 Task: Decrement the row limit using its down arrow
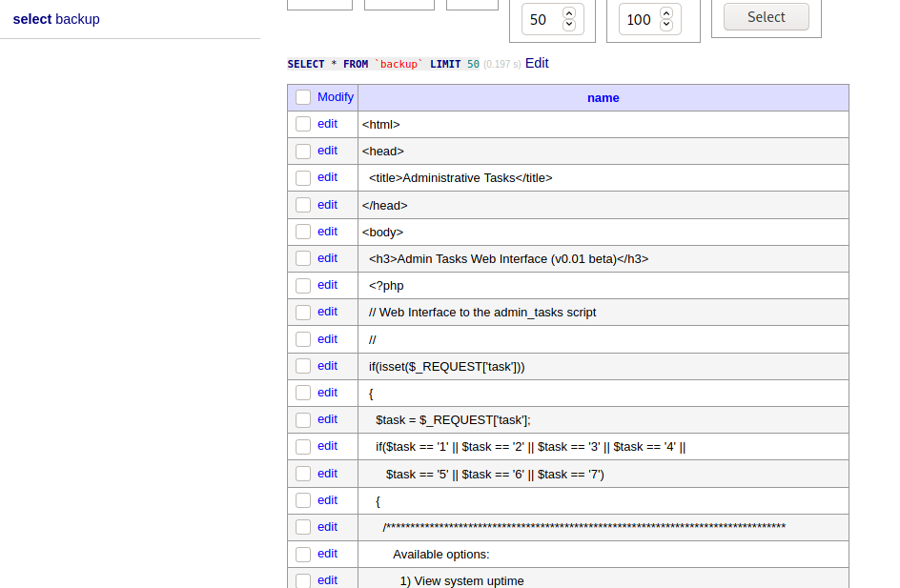point(567,26)
